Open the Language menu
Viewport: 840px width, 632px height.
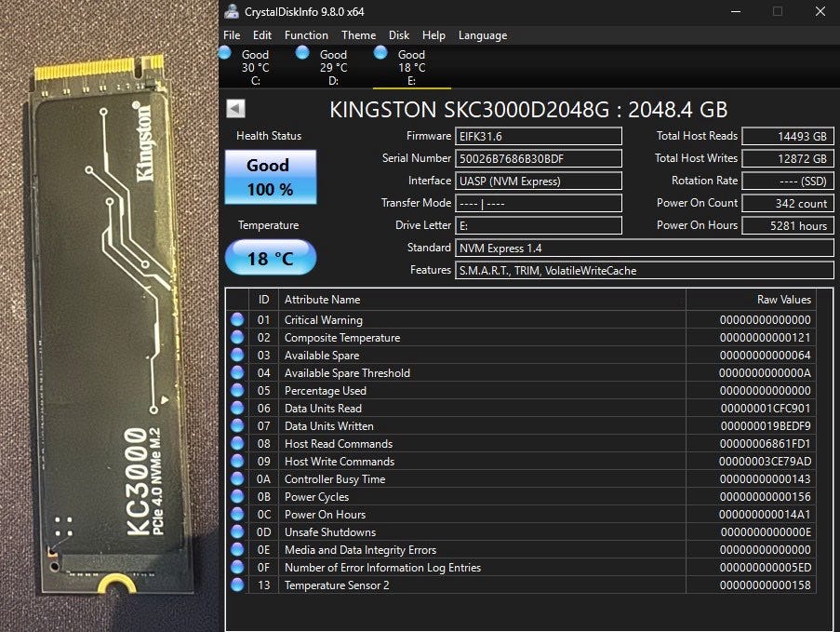[x=482, y=35]
